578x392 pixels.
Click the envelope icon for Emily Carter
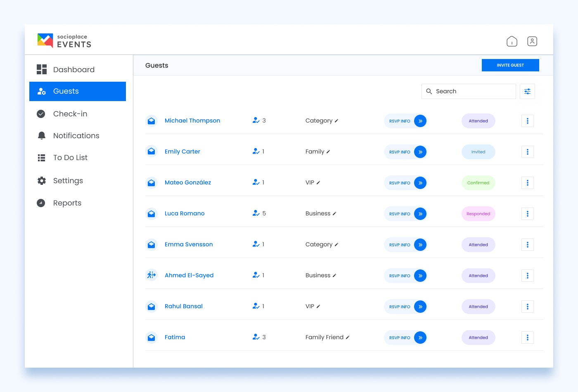coord(152,152)
